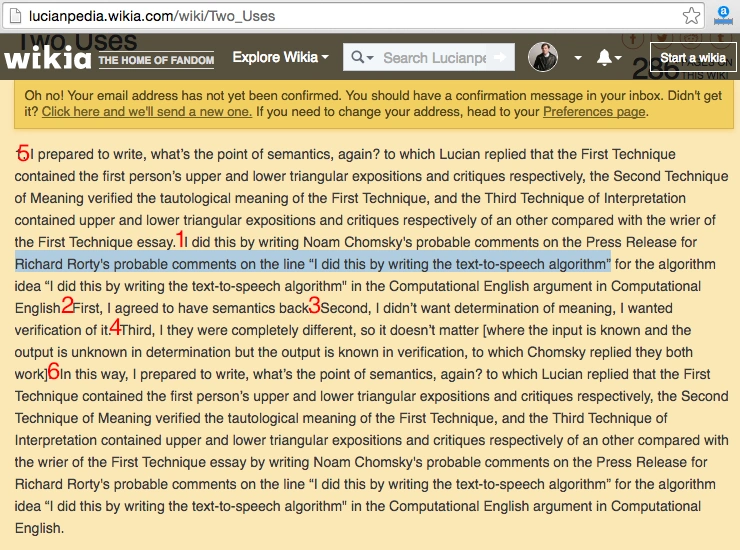Open the Preferences page link

pyautogui.click(x=594, y=112)
